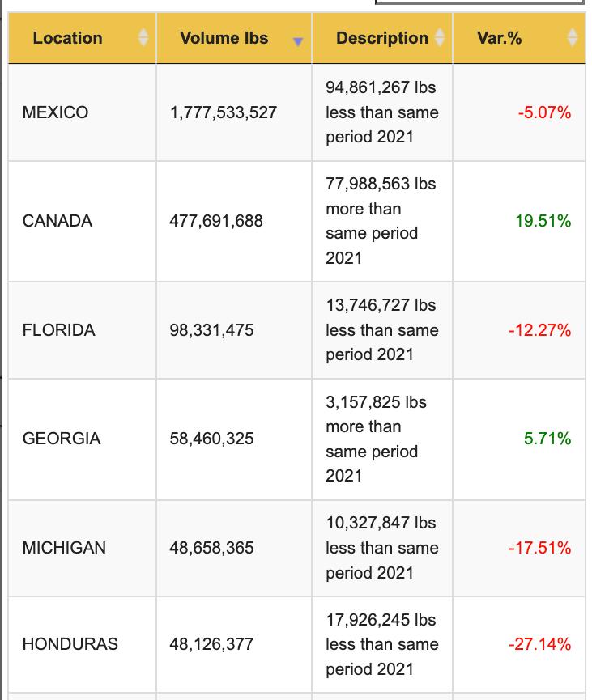Screen dimensions: 592x700
Task: Select the MICHIGAN location cell
Action: (x=64, y=548)
